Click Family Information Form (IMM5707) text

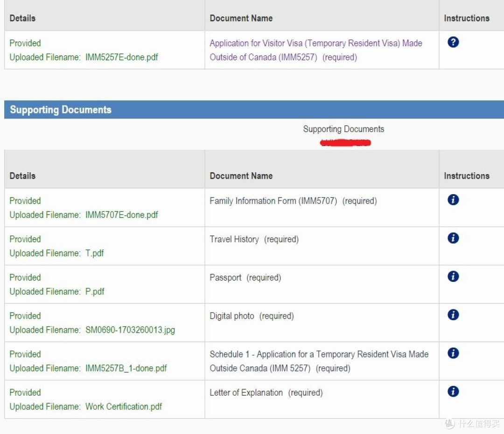click(273, 201)
